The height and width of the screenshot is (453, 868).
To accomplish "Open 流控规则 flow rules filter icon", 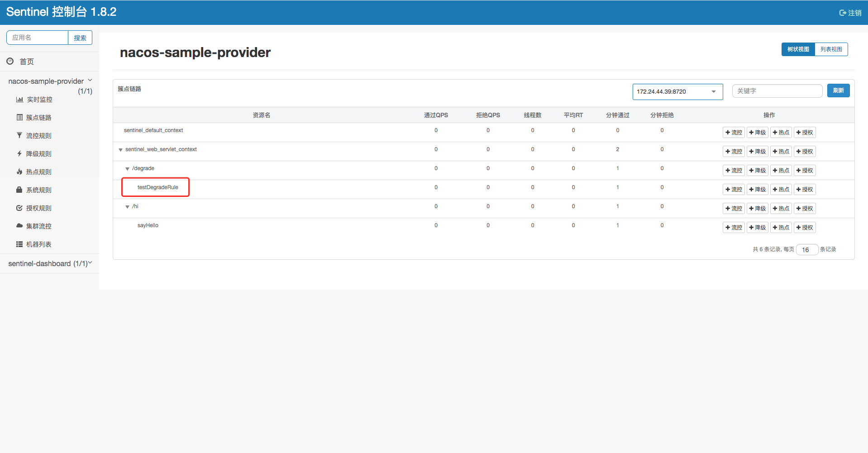I will (19, 135).
